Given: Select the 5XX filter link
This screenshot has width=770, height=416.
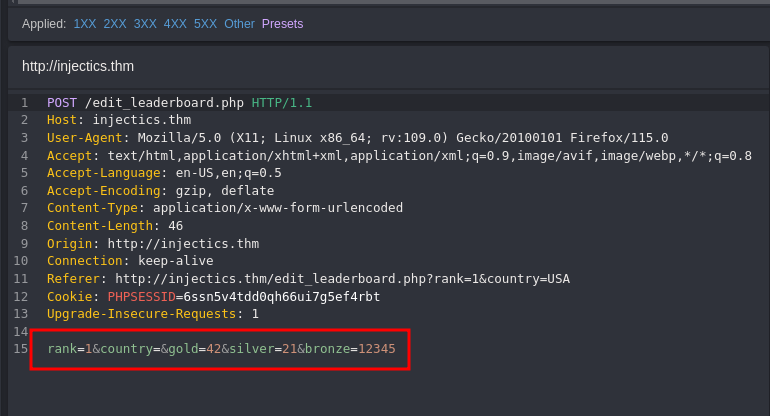Looking at the screenshot, I should tap(205, 24).
